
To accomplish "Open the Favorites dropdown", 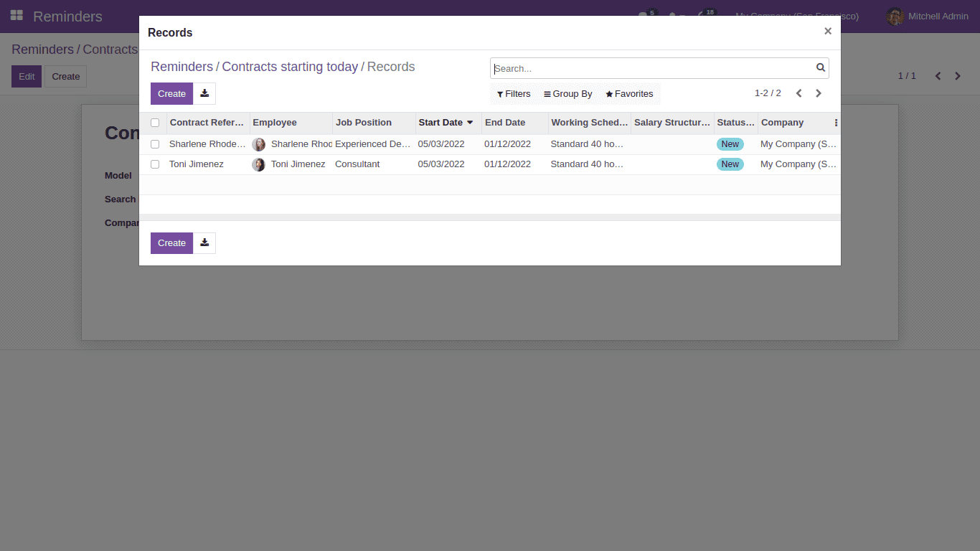I will pyautogui.click(x=629, y=93).
